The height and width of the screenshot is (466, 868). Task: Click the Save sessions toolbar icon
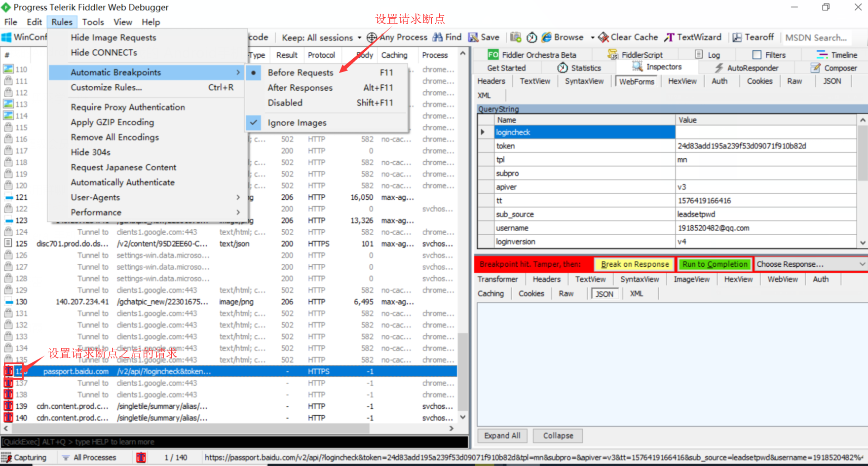(x=473, y=37)
